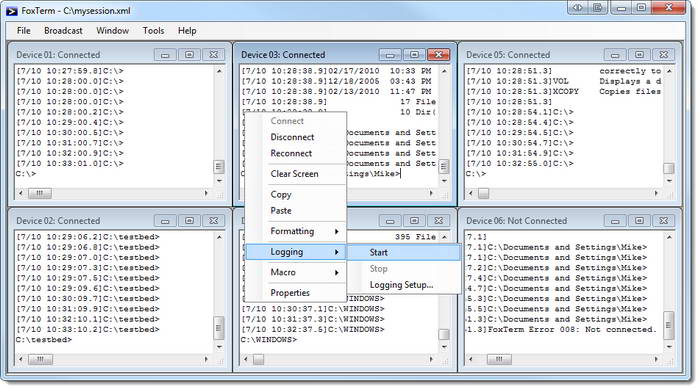Close the bottom-middle device window behind the menu

click(x=438, y=221)
